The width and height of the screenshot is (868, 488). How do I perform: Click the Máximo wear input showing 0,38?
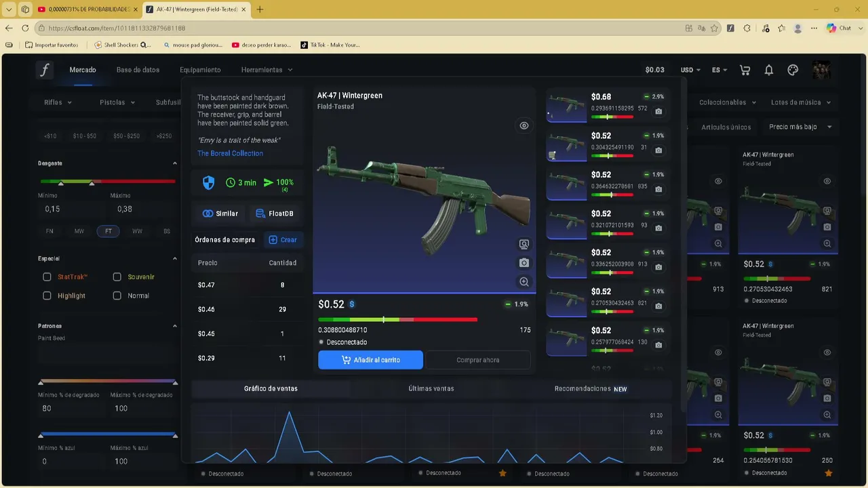pos(143,209)
